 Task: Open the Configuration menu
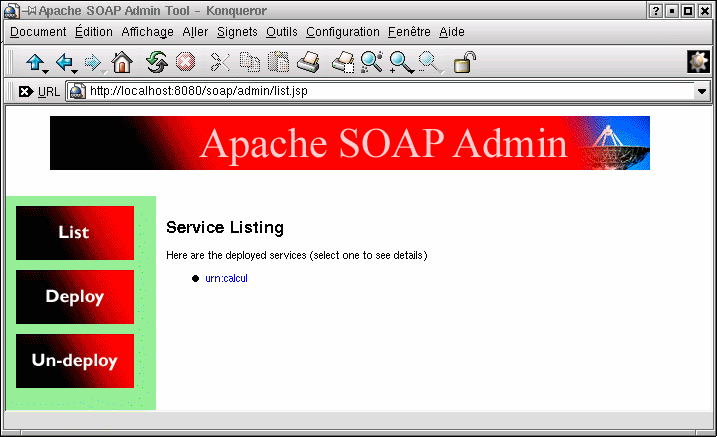[342, 32]
